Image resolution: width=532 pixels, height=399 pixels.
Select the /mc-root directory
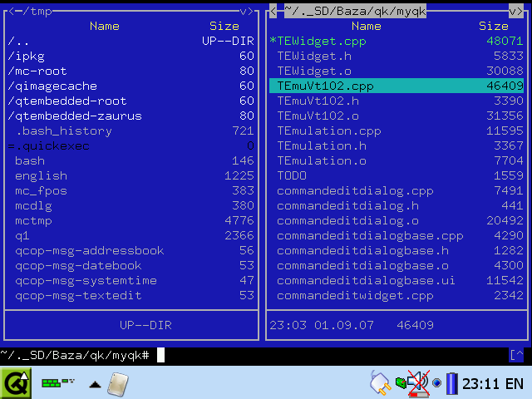tap(131, 71)
